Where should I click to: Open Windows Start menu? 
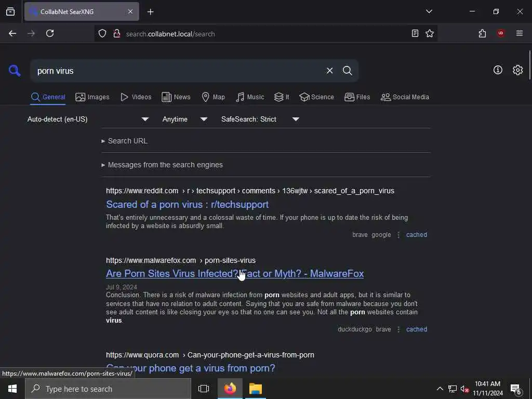click(12, 389)
